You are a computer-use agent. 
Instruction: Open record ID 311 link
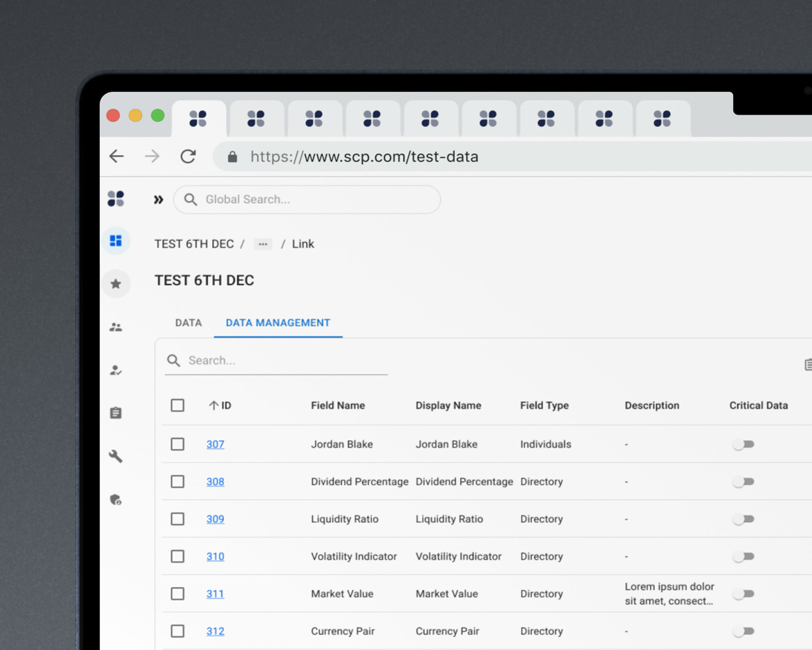215,594
